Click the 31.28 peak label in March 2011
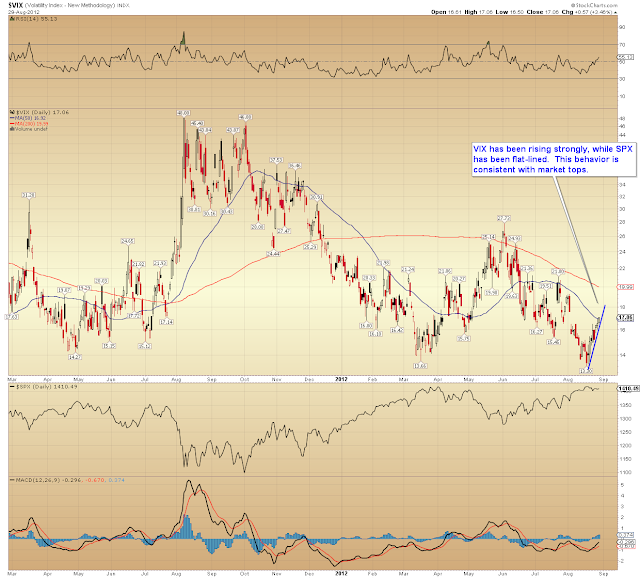640x578 pixels. 29,195
